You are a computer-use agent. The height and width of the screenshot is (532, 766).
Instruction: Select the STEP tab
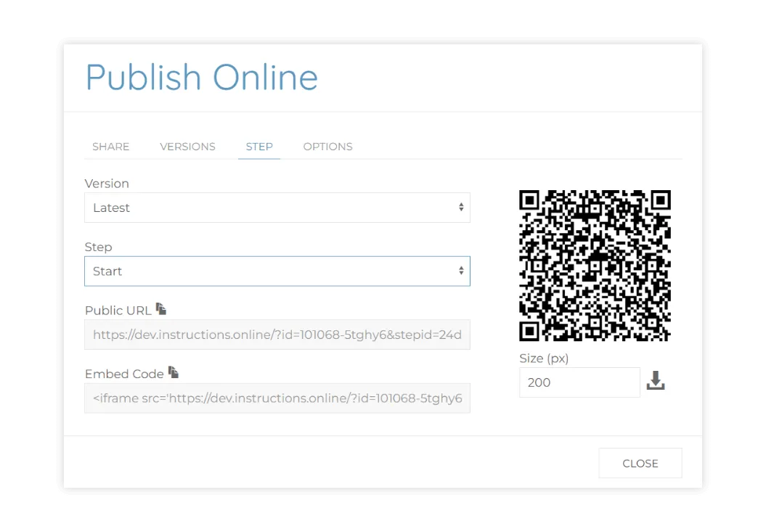[x=259, y=147]
